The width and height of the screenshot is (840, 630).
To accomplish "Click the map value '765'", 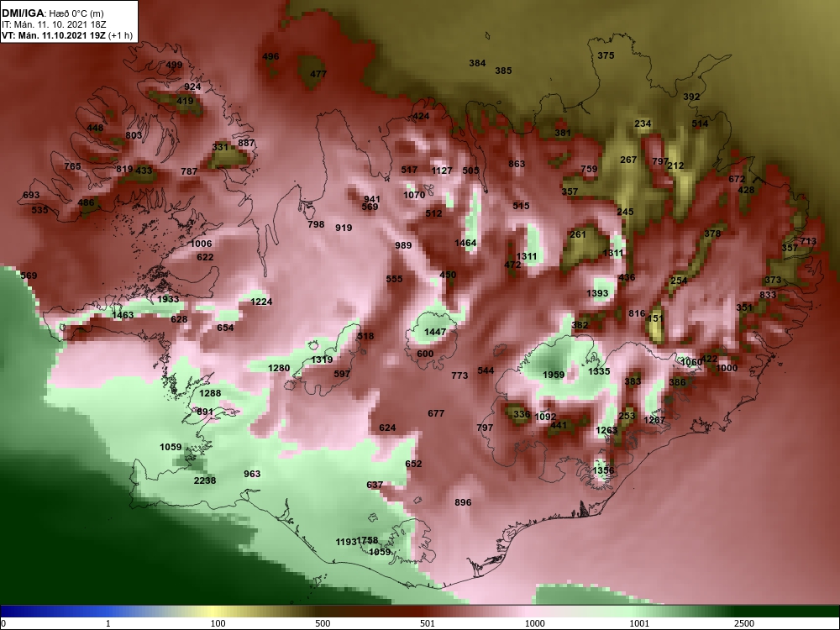I will point(72,166).
